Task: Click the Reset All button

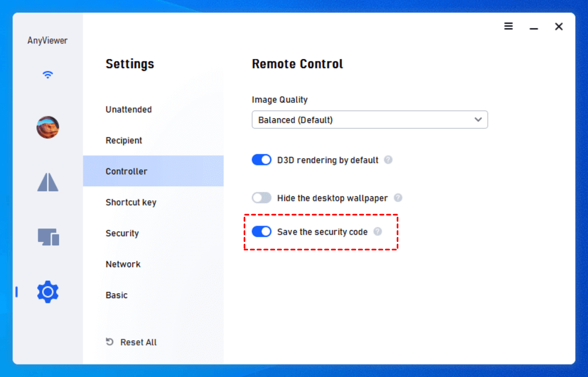Action: tap(132, 342)
